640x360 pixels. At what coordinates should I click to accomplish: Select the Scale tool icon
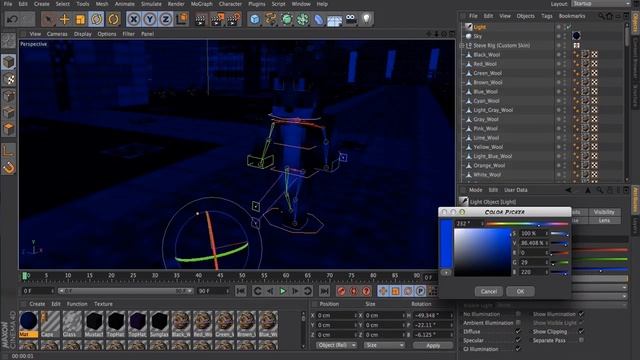click(x=80, y=19)
